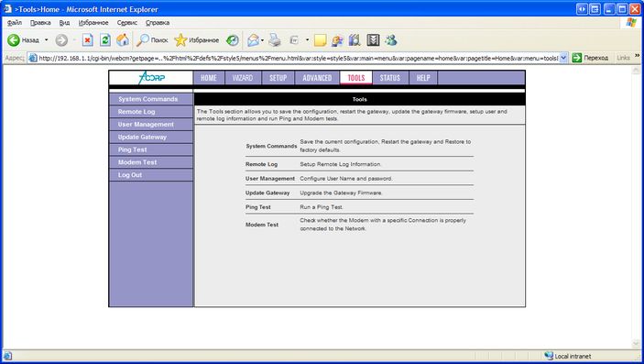Open the Back button history dropdown arrow
Viewport: 644px width, 364px height.
coord(47,40)
